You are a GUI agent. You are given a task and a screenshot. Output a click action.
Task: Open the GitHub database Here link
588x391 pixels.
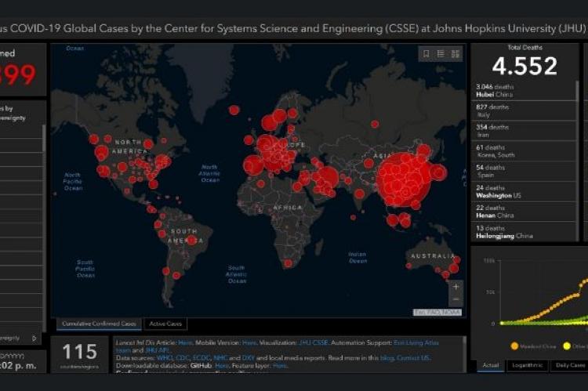click(x=222, y=365)
